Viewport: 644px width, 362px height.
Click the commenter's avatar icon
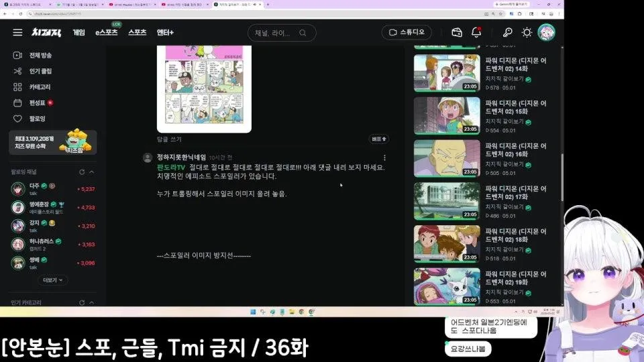coord(148,158)
